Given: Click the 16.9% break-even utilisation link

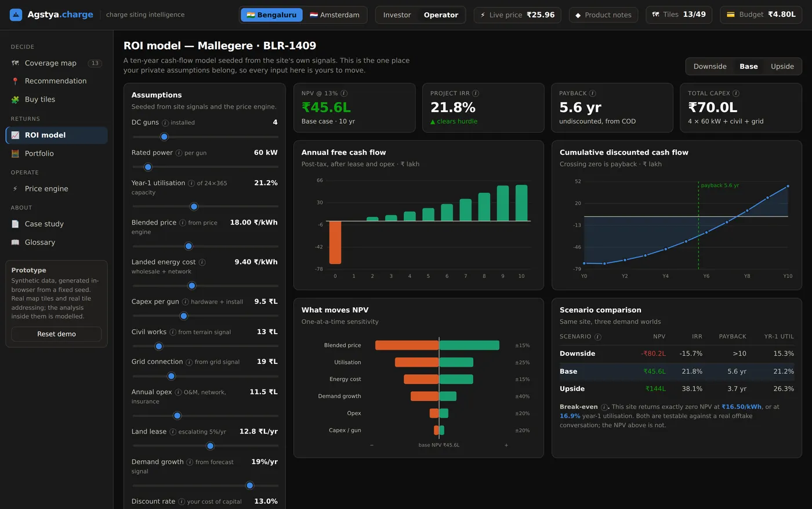Looking at the screenshot, I should pyautogui.click(x=570, y=416).
